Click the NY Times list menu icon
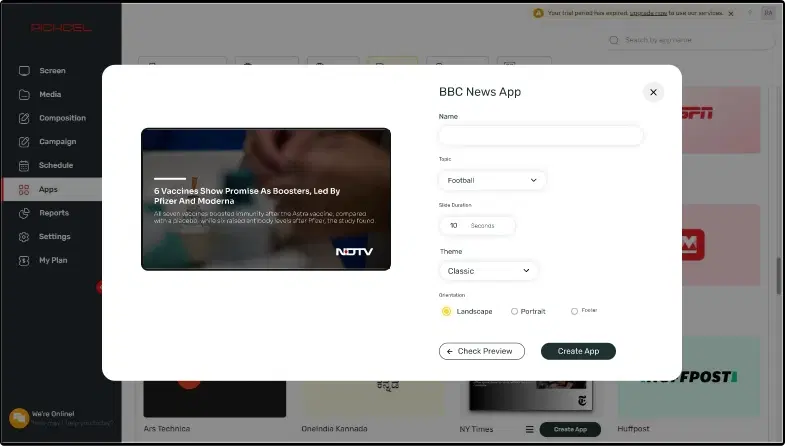This screenshot has width=785, height=446. point(529,429)
